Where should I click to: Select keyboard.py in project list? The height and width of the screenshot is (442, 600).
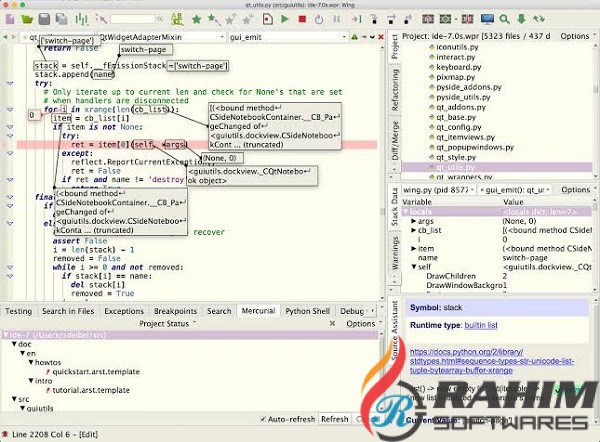pos(459,67)
